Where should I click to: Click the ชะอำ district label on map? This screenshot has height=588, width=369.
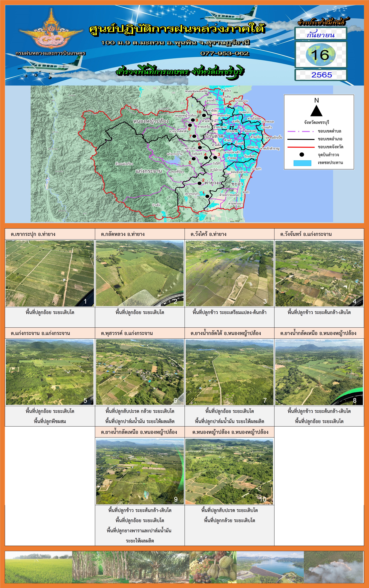pyautogui.click(x=237, y=184)
